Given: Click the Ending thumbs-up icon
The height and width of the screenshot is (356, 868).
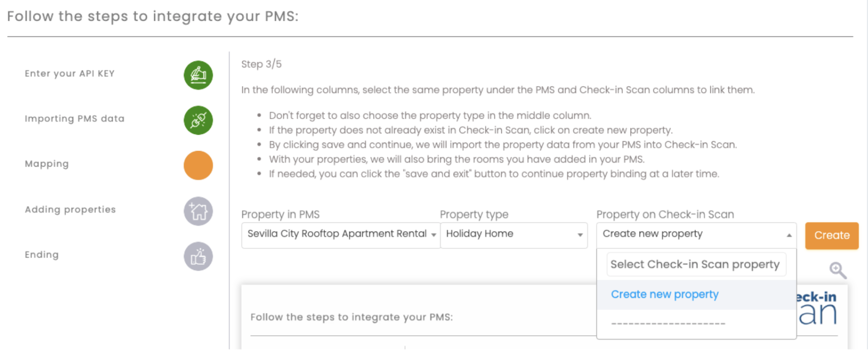Looking at the screenshot, I should [198, 257].
